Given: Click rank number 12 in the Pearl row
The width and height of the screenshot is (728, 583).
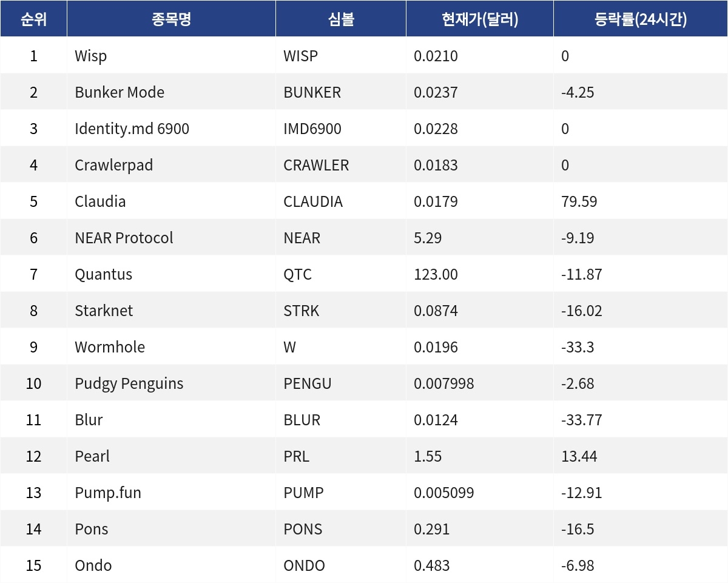Looking at the screenshot, I should click(x=33, y=456).
